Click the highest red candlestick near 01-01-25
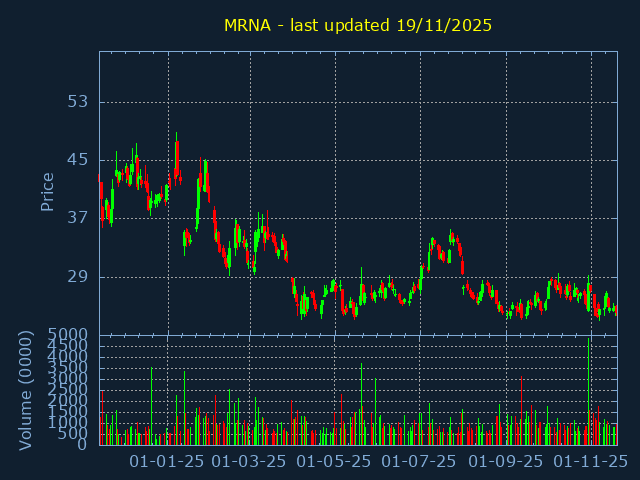Viewport: 640px width, 480px height. pyautogui.click(x=177, y=158)
